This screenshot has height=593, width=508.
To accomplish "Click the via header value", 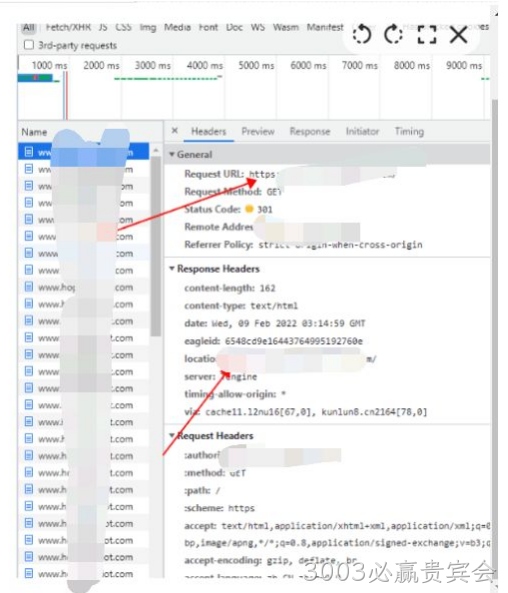I will pos(316,412).
